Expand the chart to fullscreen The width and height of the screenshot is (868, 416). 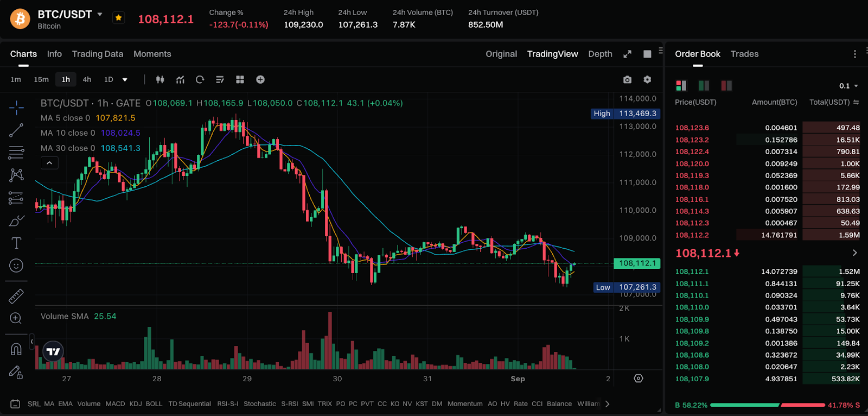point(627,54)
